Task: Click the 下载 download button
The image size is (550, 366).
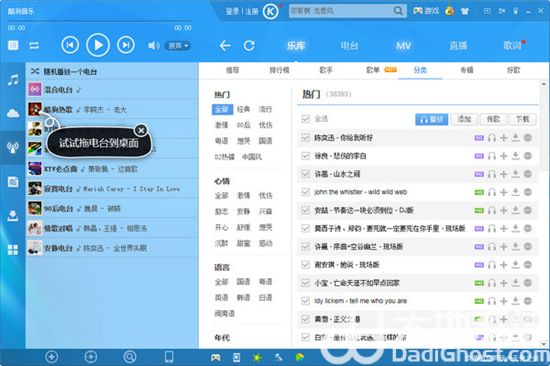Action: tap(522, 119)
